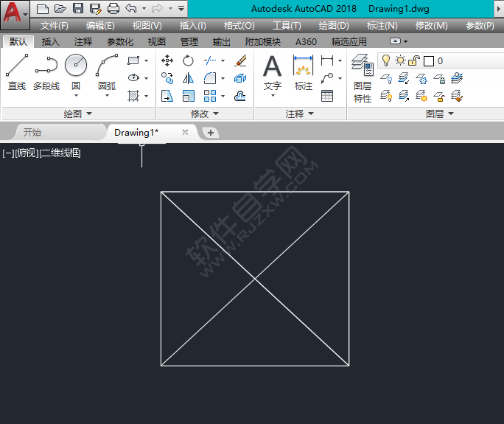Click the Leader tool icon
504x424 pixels.
pyautogui.click(x=327, y=78)
